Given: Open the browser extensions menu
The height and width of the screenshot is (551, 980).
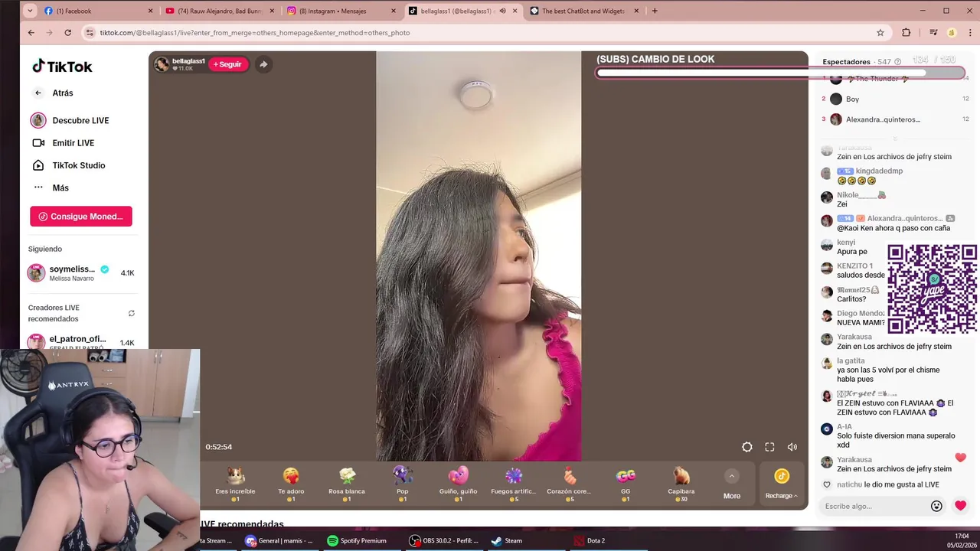Looking at the screenshot, I should point(906,33).
